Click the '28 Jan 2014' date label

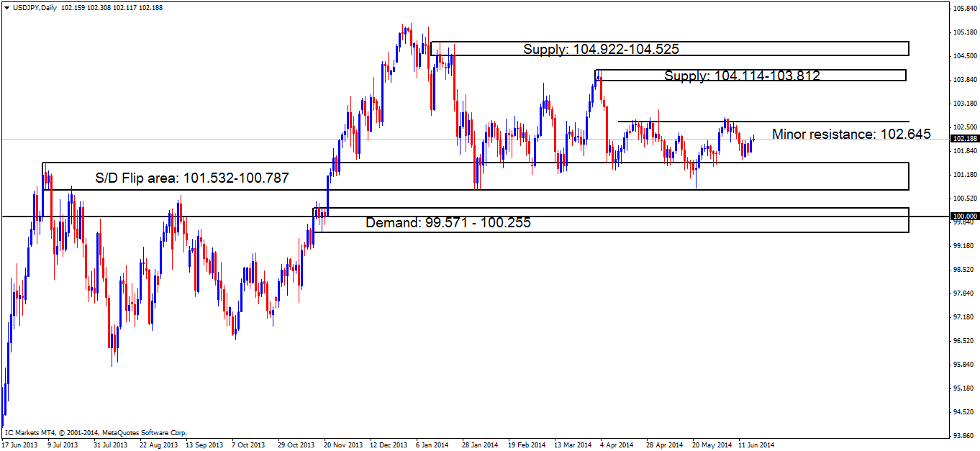coord(480,445)
